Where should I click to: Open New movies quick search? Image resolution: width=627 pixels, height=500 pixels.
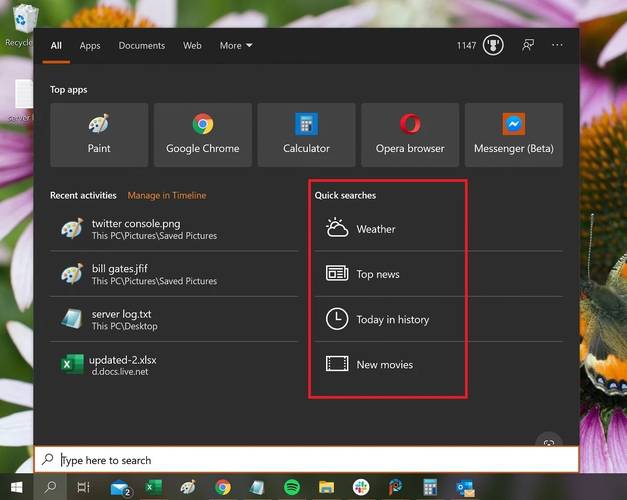438,364
